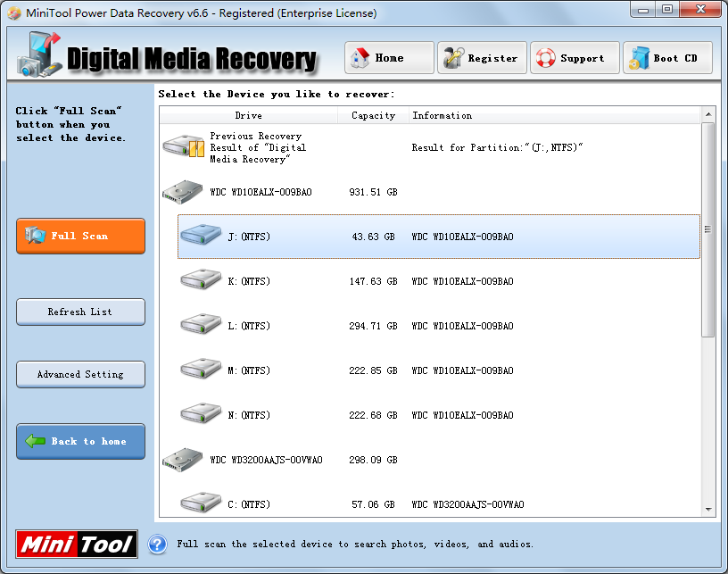Click the Home house icon
728x574 pixels.
(x=360, y=58)
